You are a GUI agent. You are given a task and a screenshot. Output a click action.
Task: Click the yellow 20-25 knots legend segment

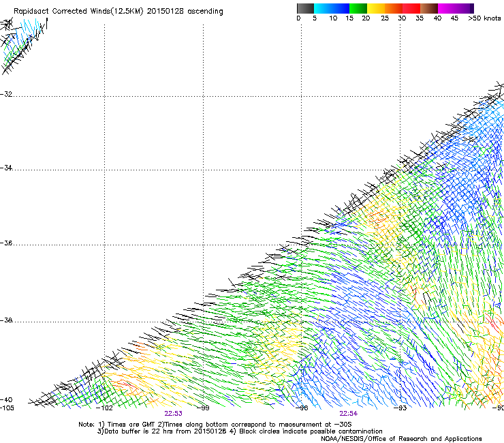[x=376, y=8]
